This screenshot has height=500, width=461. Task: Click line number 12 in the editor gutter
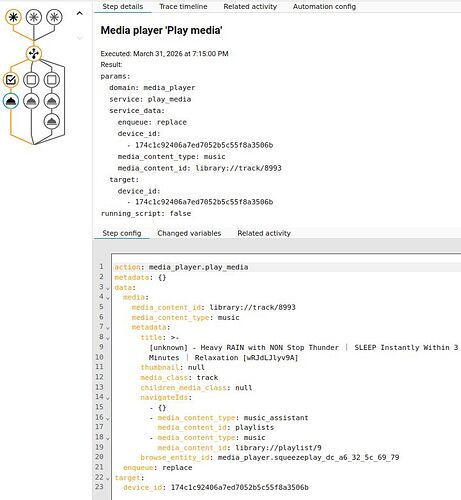pos(99,377)
